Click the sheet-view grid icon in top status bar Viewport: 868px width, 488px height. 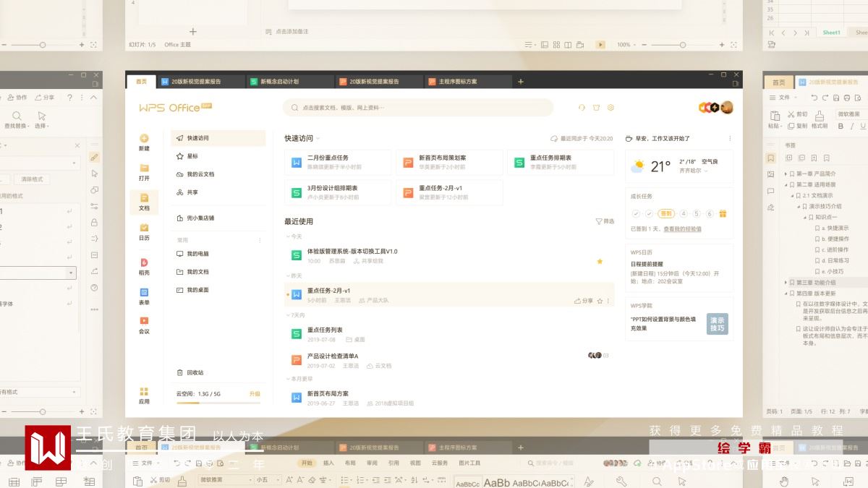coord(556,44)
